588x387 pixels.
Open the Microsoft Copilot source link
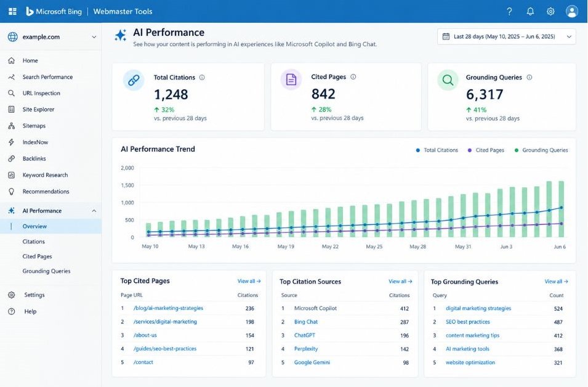315,309
